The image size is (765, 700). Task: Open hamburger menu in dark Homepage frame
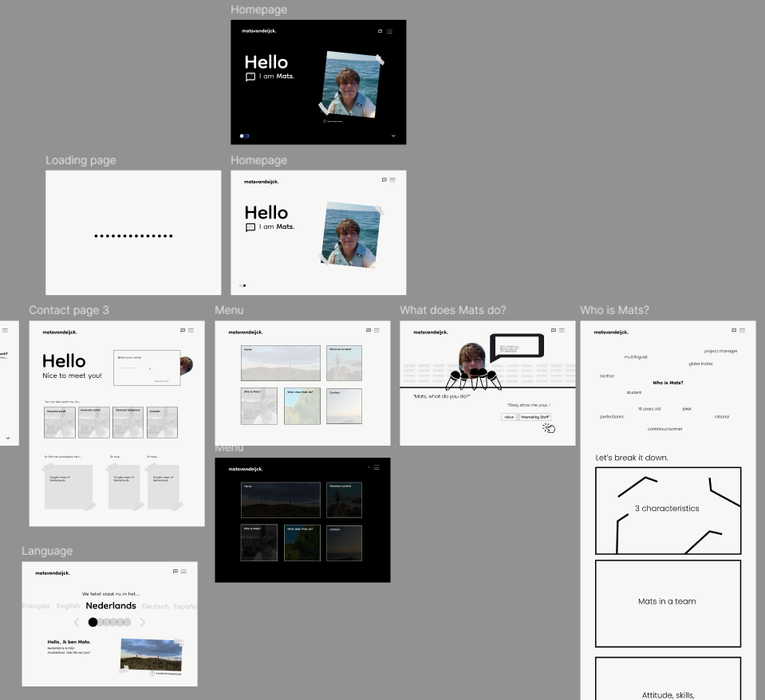(389, 31)
